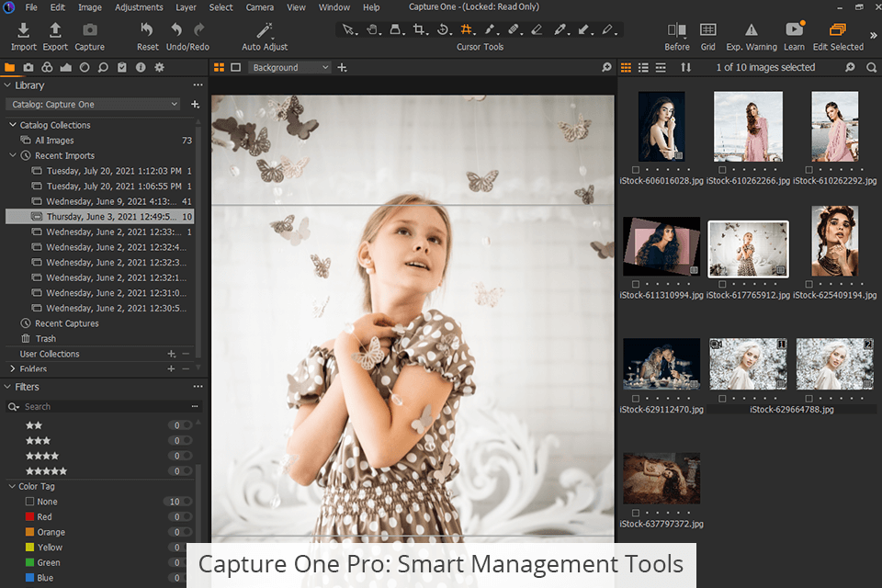This screenshot has width=882, height=588.
Task: Select the Pan hand cursor tool
Action: (373, 30)
